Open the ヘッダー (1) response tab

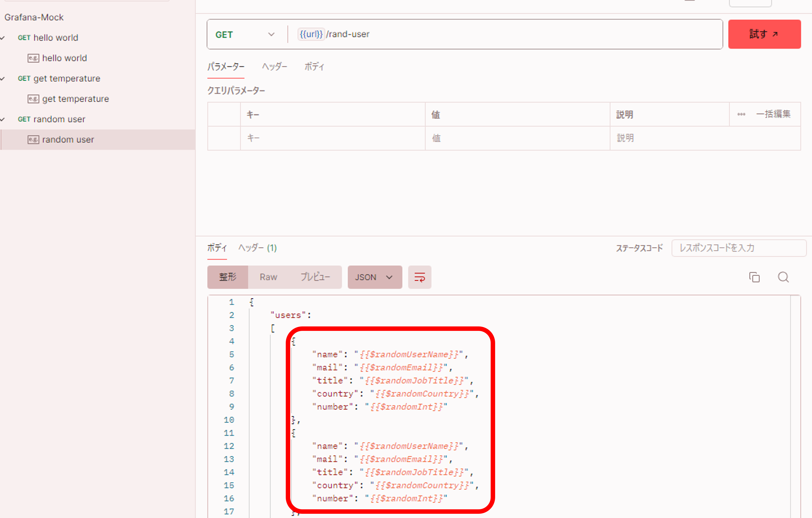(257, 248)
